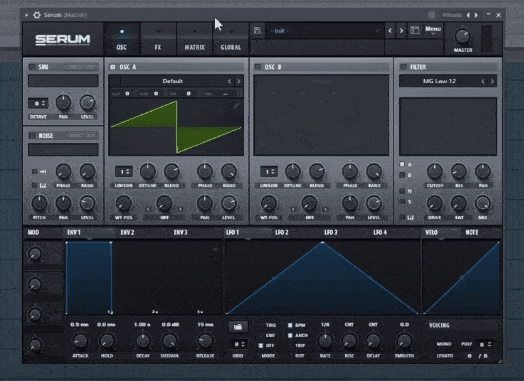This screenshot has width=524, height=381.
Task: Select next wavetable arrow next to Default
Action: 239,81
